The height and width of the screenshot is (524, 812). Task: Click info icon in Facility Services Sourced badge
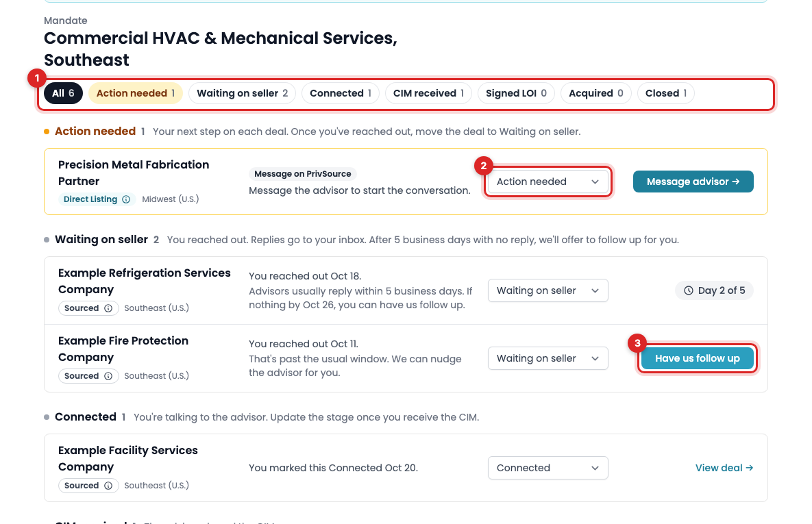(108, 486)
